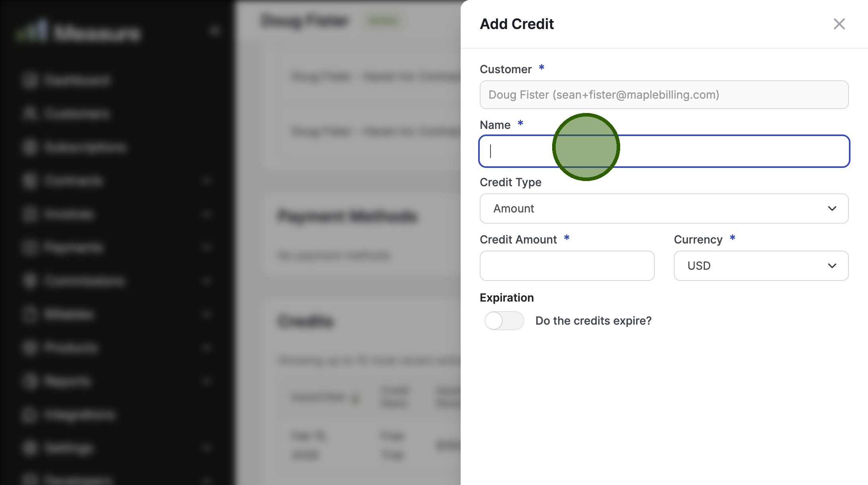
Task: Open the Subscriptions sidebar icon
Action: pyautogui.click(x=30, y=148)
